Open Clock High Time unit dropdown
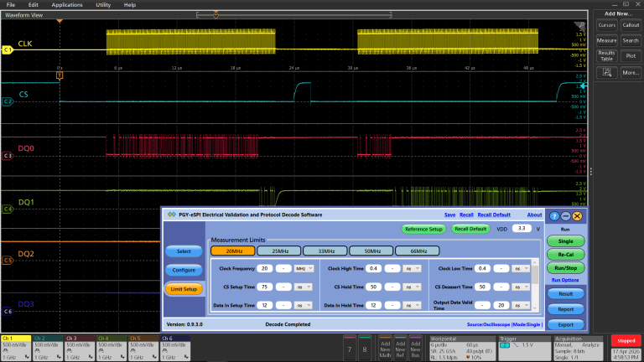The width and height of the screenshot is (644, 362). pos(412,268)
